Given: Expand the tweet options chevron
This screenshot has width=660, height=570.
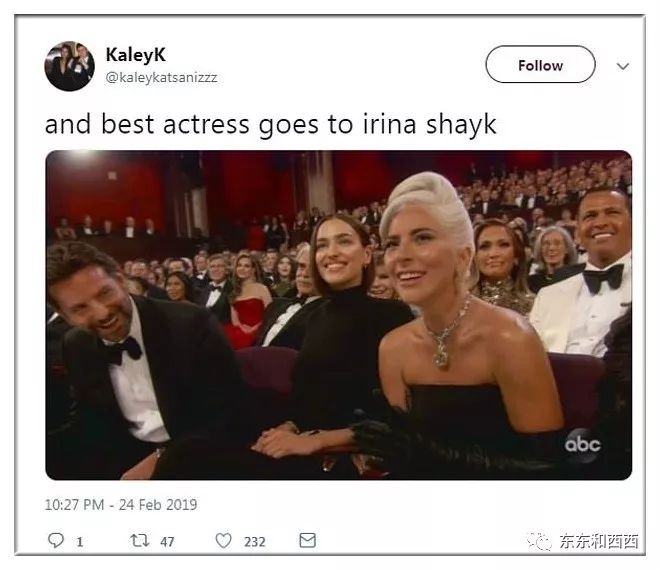Looking at the screenshot, I should click(623, 66).
